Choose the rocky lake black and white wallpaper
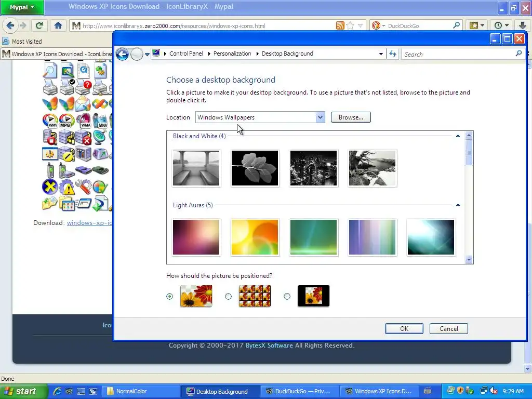532x399 pixels. coord(372,168)
